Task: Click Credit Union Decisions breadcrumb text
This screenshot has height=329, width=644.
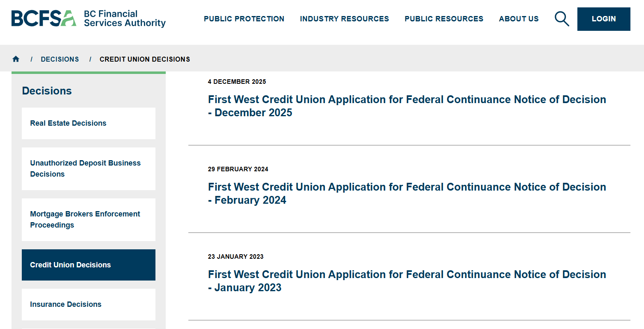Action: tap(145, 59)
